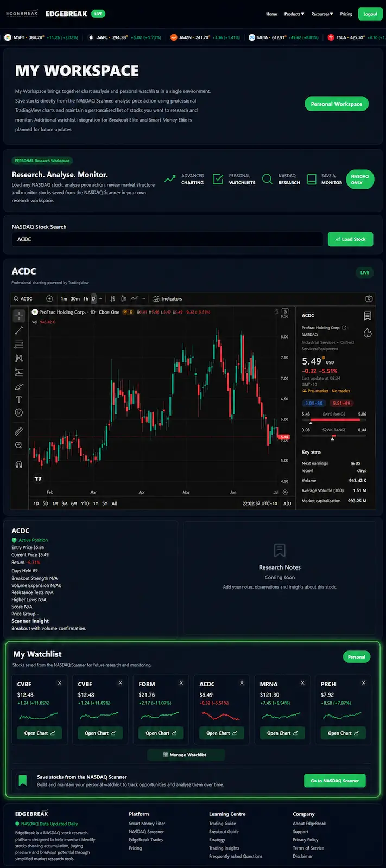This screenshot has height=868, width=386.
Task: Set date range to 3M
Action: (65, 503)
